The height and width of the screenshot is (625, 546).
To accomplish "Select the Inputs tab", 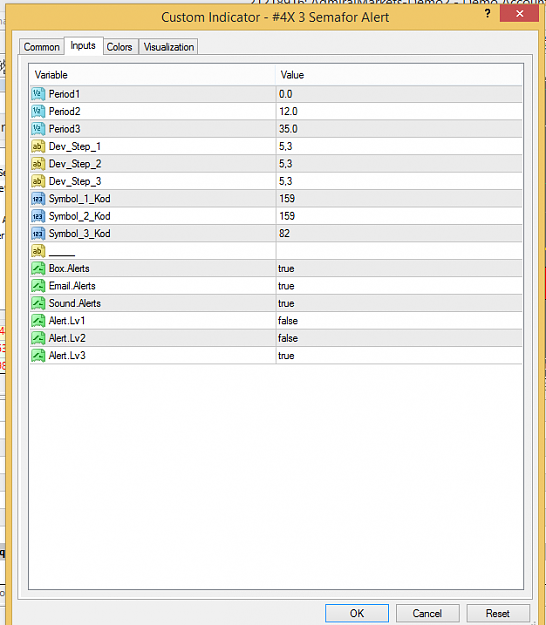I will coord(83,45).
